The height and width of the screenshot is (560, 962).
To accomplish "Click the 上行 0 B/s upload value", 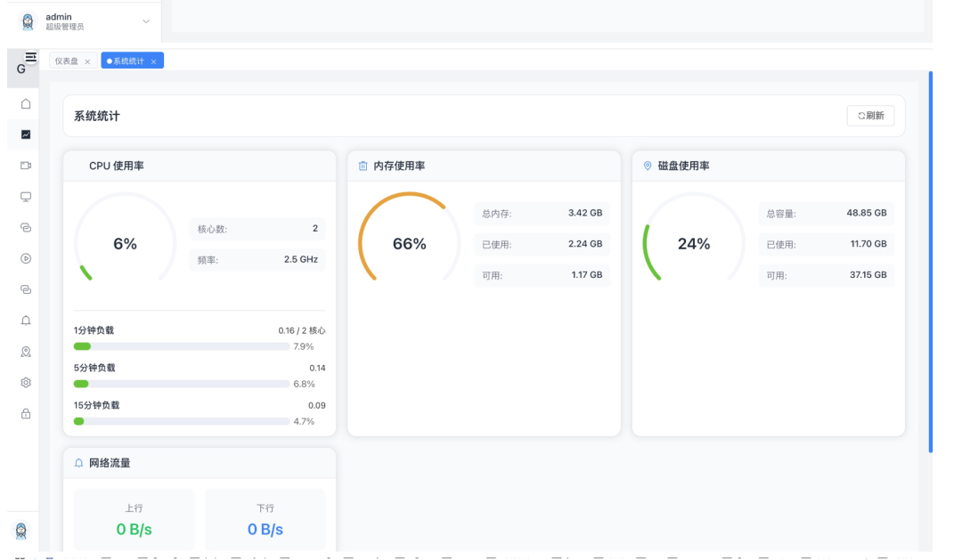I will (x=134, y=530).
